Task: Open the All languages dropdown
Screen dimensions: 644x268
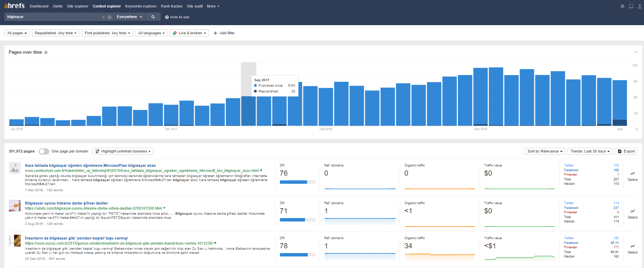Action: pos(151,33)
